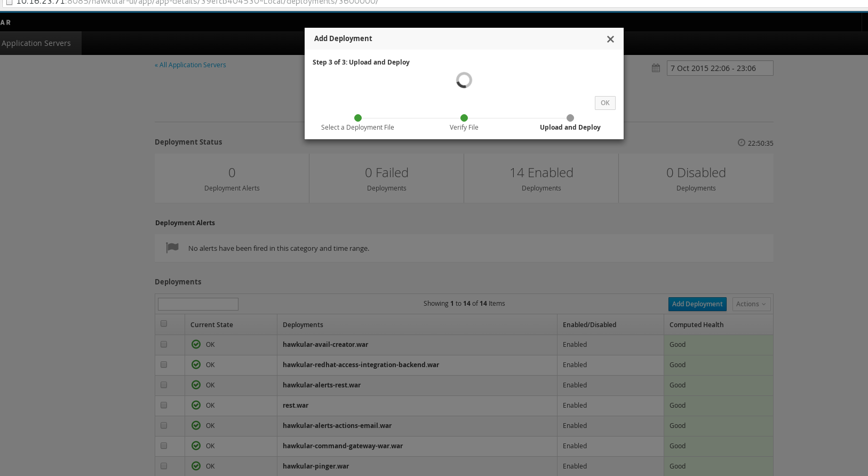
Task: Click the 0 Failed Deployments card
Action: pos(387,179)
